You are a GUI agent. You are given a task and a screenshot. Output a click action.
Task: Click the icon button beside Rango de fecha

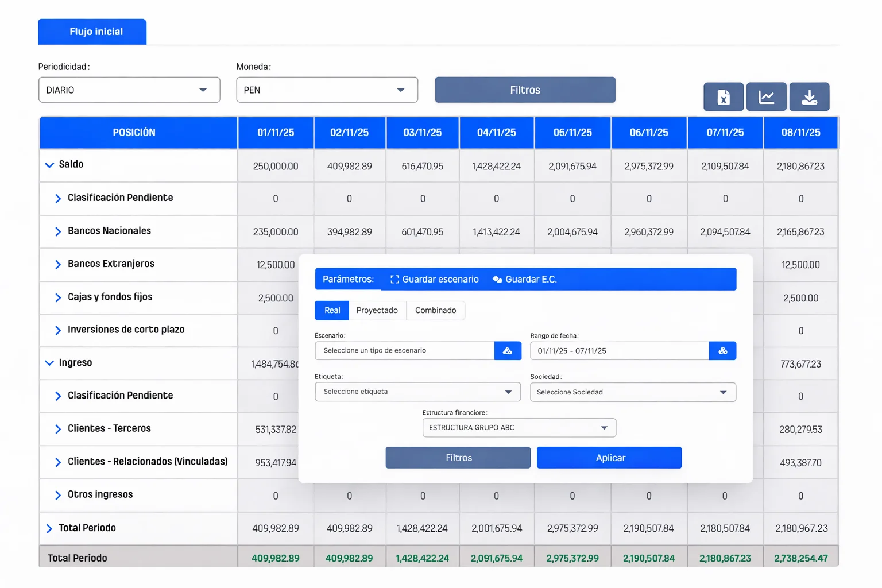pos(722,351)
